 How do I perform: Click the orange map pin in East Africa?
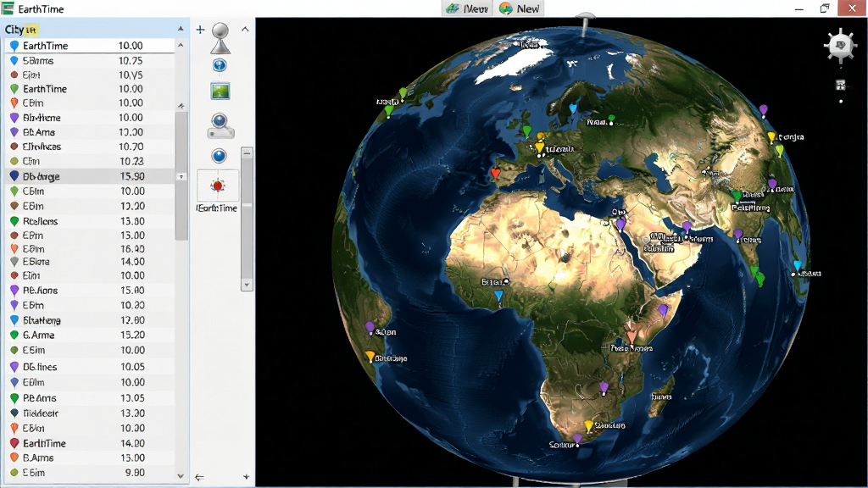tap(631, 337)
